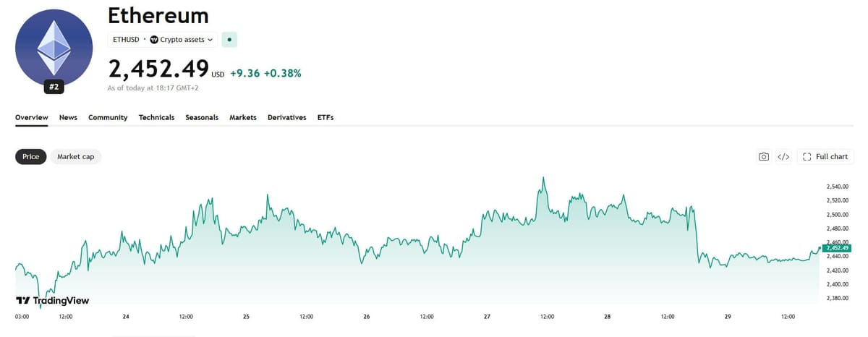868x337 pixels.
Task: Open the Full chart view
Action: tap(825, 157)
